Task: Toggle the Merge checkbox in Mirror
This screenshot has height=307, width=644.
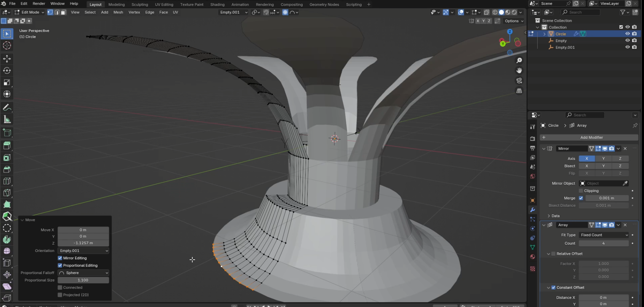Action: (x=581, y=198)
